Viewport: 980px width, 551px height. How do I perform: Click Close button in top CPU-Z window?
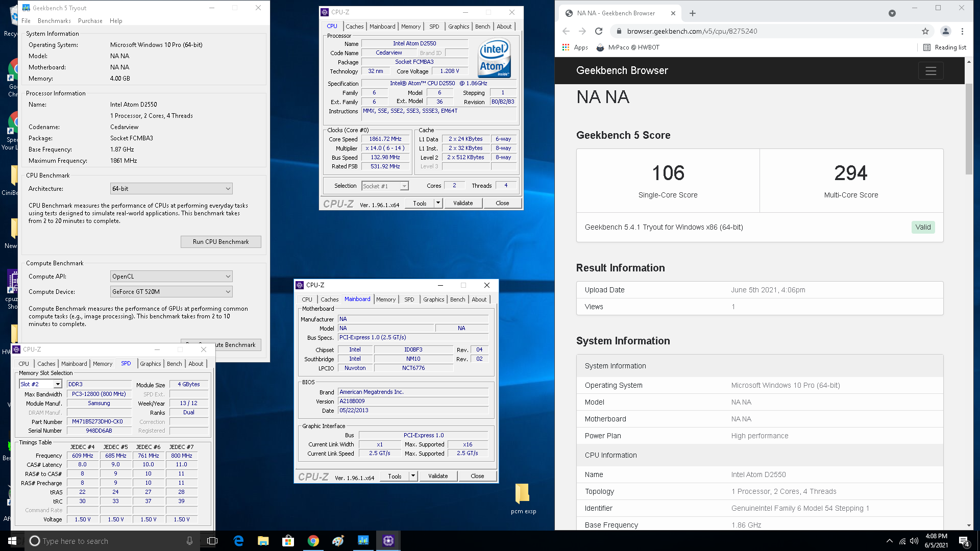(x=502, y=203)
